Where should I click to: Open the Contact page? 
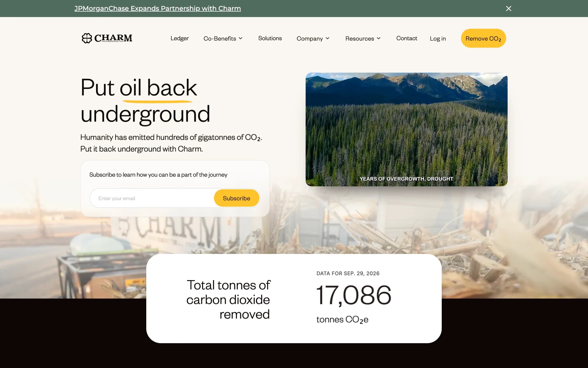coord(407,38)
